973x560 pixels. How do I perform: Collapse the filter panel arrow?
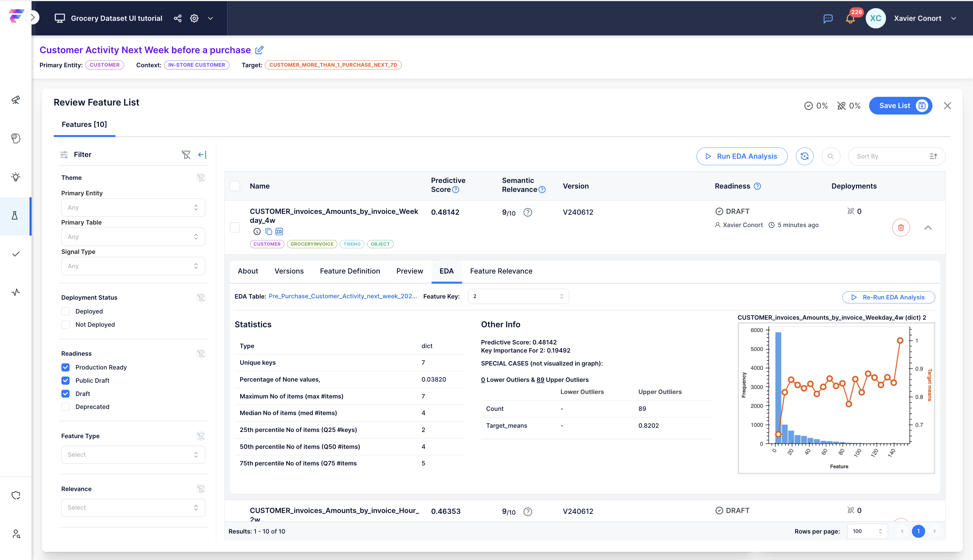tap(202, 154)
